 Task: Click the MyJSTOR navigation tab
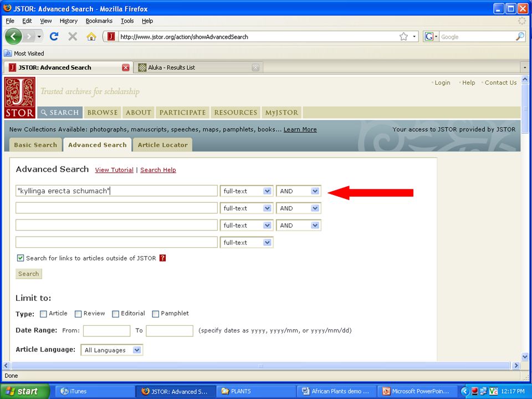[x=282, y=112]
